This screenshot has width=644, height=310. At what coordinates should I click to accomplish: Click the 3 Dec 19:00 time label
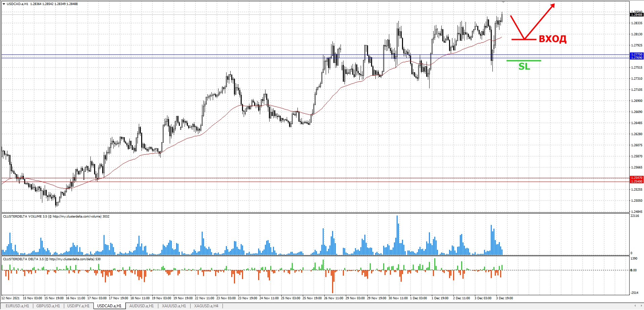tap(505, 298)
